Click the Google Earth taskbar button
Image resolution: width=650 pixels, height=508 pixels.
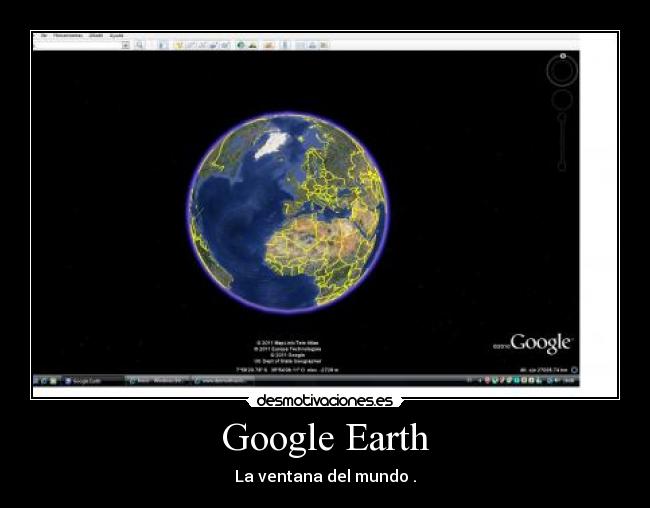(x=92, y=380)
